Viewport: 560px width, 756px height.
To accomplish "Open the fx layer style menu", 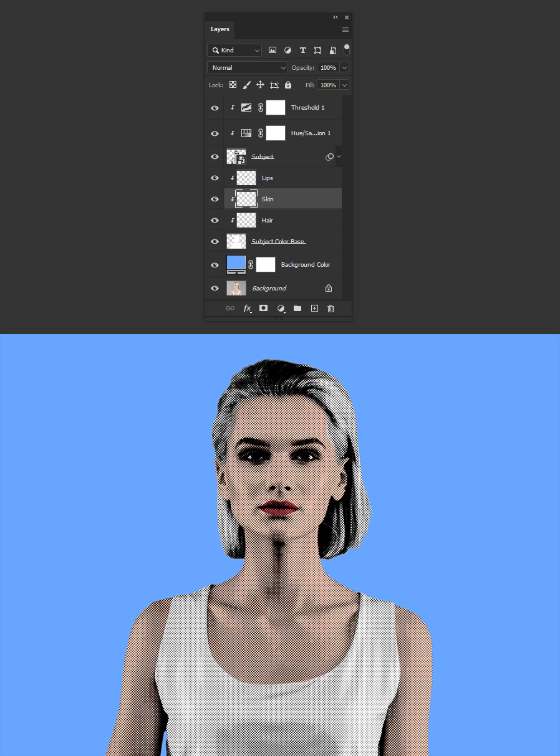I will (x=247, y=308).
